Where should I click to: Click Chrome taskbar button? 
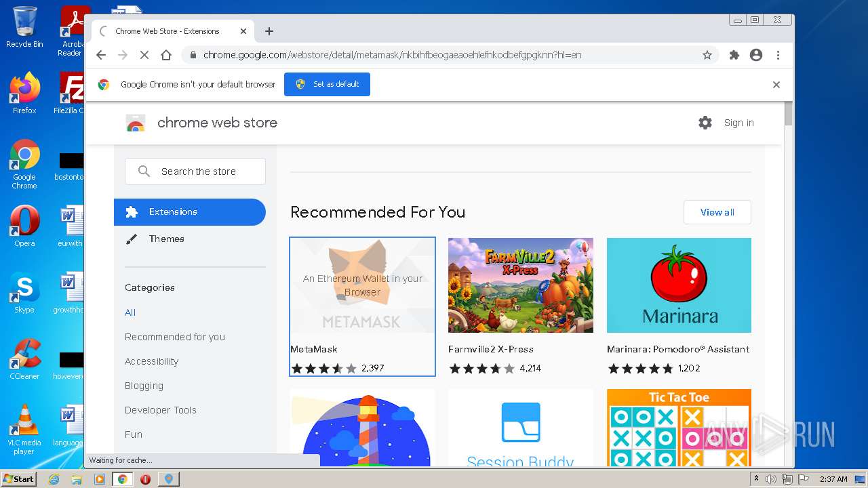(x=123, y=479)
